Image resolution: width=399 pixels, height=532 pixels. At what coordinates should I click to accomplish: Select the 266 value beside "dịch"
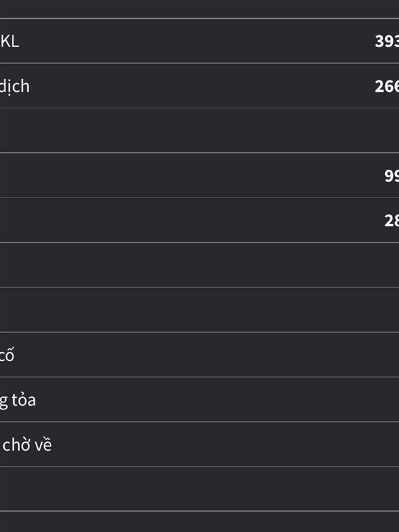pyautogui.click(x=386, y=86)
